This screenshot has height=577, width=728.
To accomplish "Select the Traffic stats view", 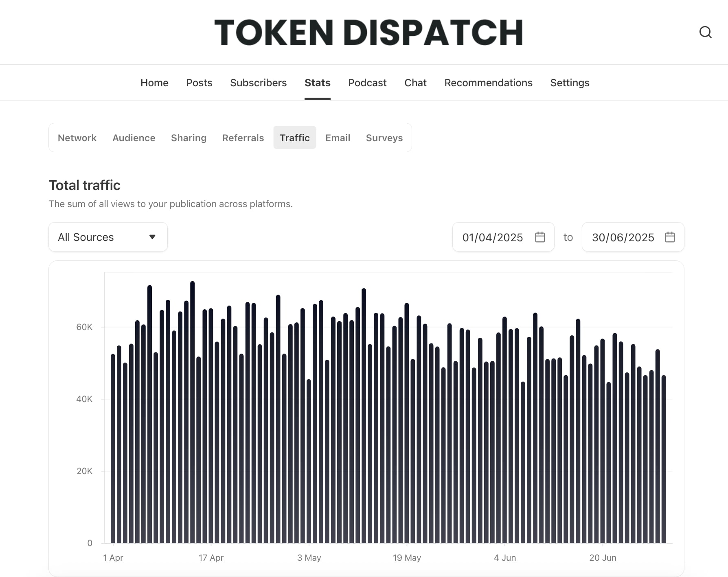I will [294, 138].
